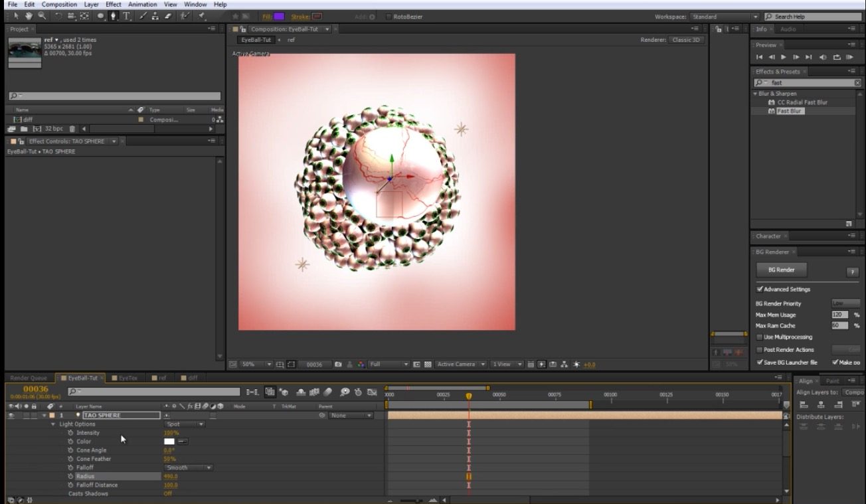
Task: Click the BG Renderer help question button
Action: [x=853, y=273]
